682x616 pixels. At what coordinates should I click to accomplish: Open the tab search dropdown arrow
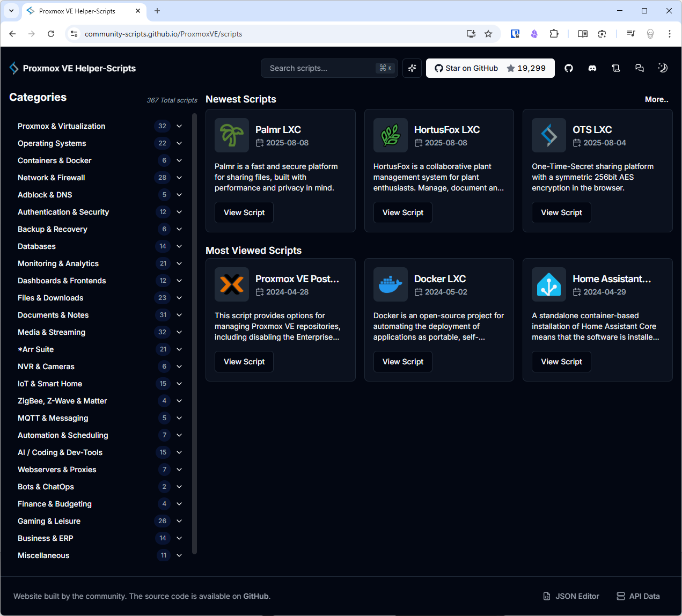(x=11, y=11)
